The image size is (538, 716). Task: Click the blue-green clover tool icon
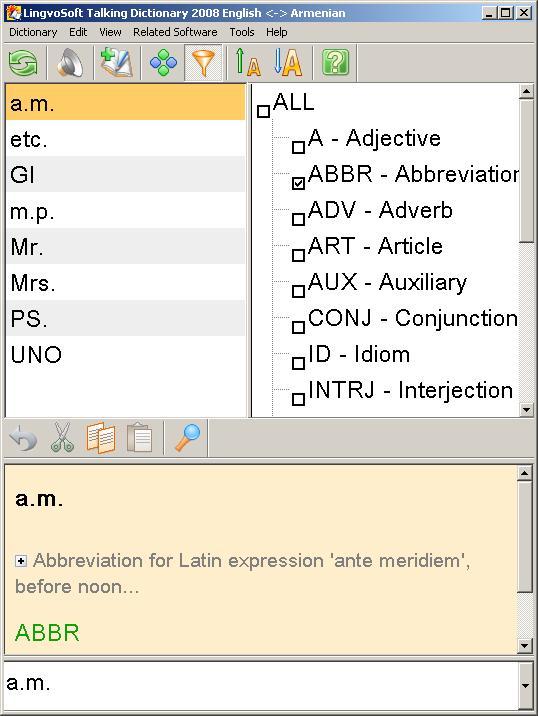tap(163, 63)
